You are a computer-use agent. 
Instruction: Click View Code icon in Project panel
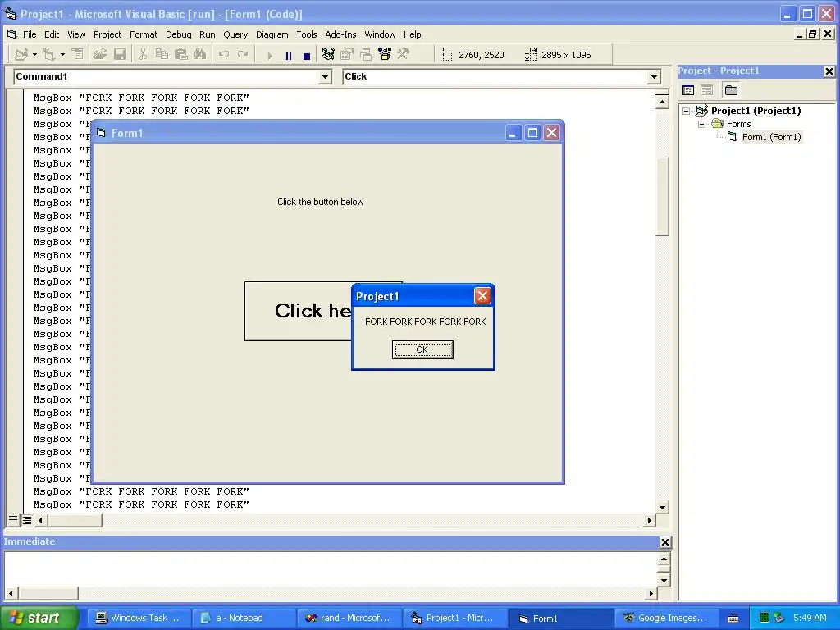coord(688,90)
